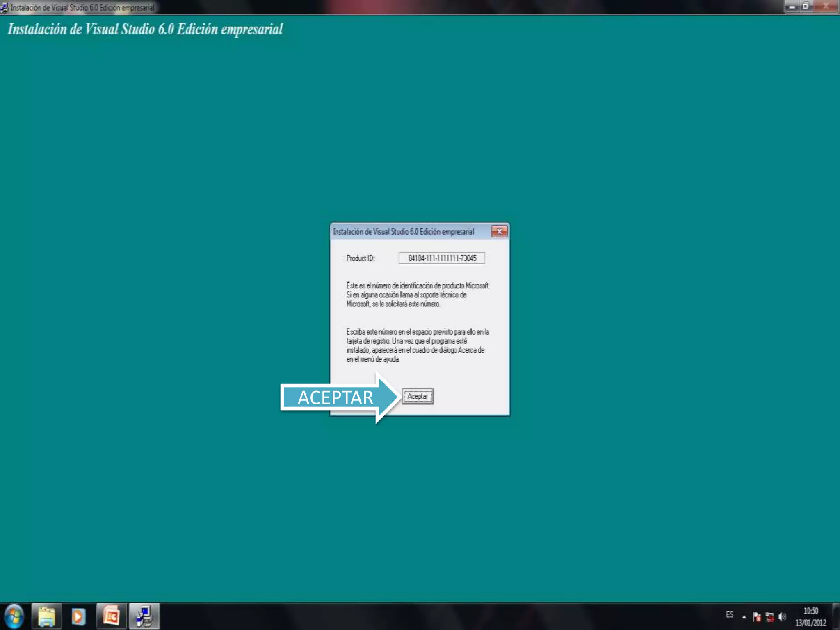840x630 pixels.
Task: Click the Aceptar button in the dialog
Action: [x=417, y=396]
